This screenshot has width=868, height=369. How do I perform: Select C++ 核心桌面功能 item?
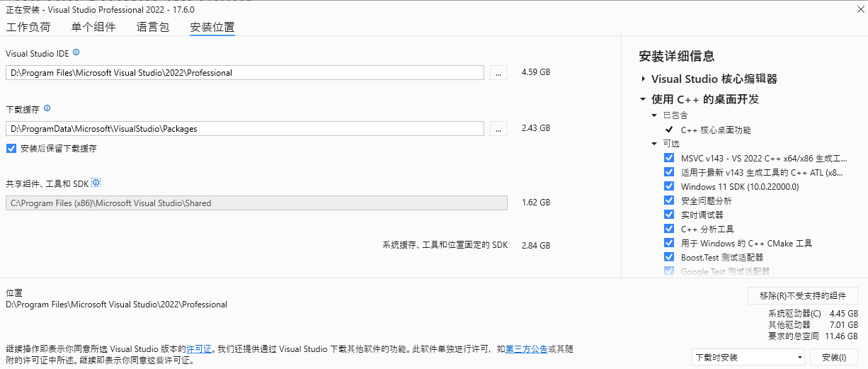[716, 130]
